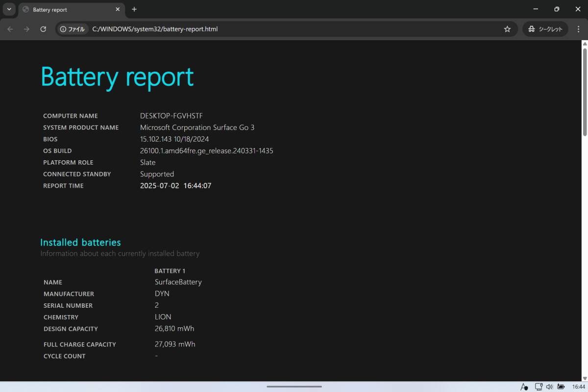The image size is (588, 392).
Task: Click the platform role value Slate
Action: [147, 162]
